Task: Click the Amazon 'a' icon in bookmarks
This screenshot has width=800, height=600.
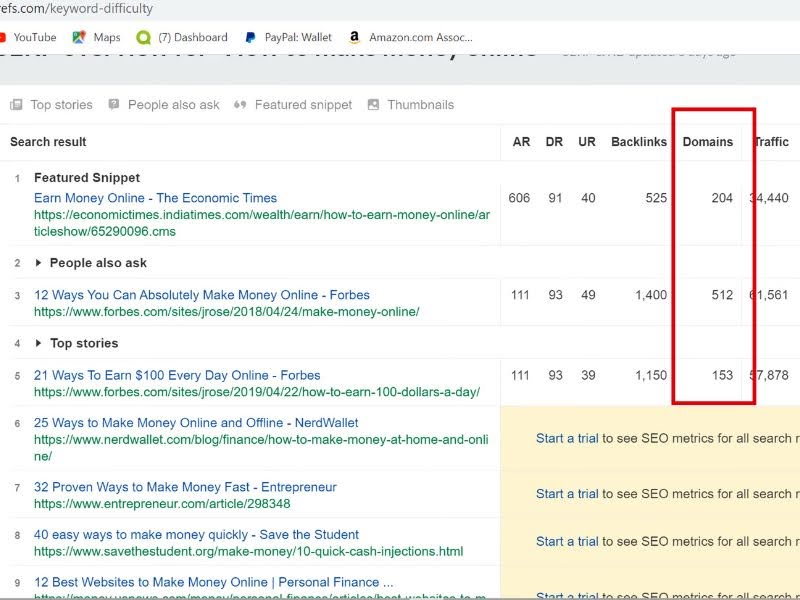Action: point(353,37)
